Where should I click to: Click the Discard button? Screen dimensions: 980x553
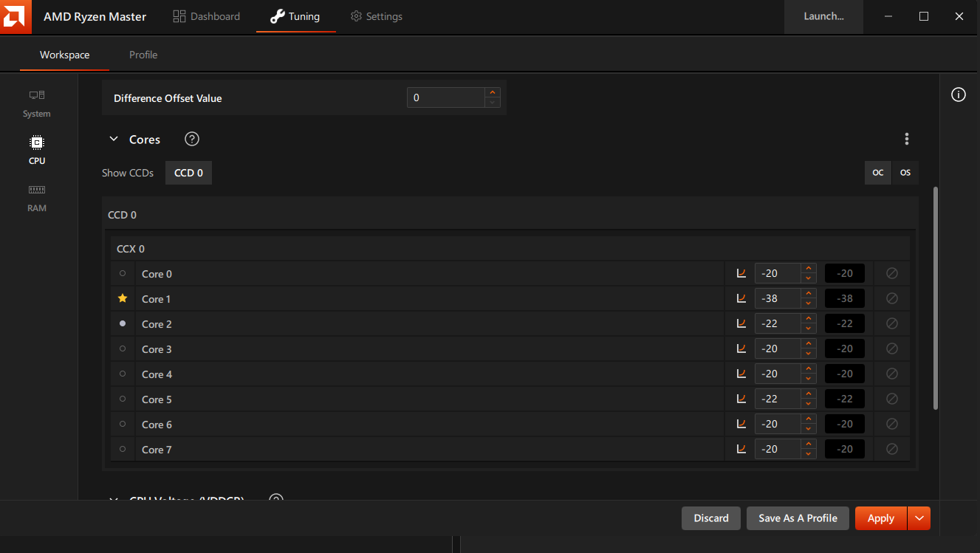point(711,518)
